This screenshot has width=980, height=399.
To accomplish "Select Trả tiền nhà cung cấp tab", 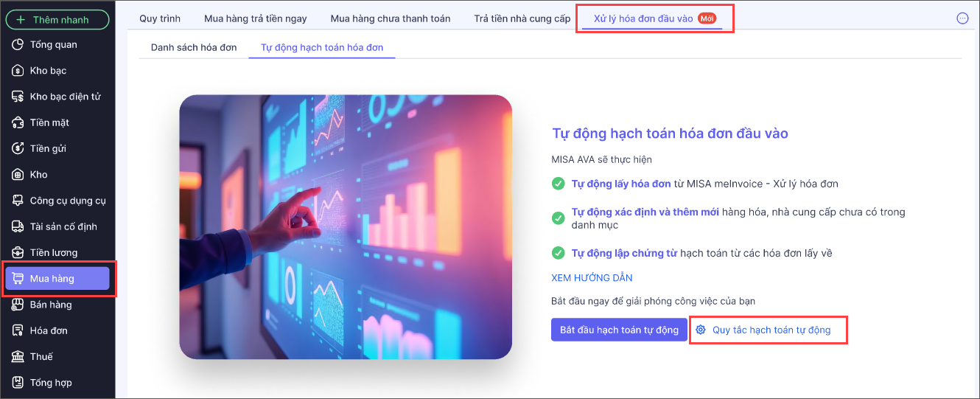I will click(522, 18).
